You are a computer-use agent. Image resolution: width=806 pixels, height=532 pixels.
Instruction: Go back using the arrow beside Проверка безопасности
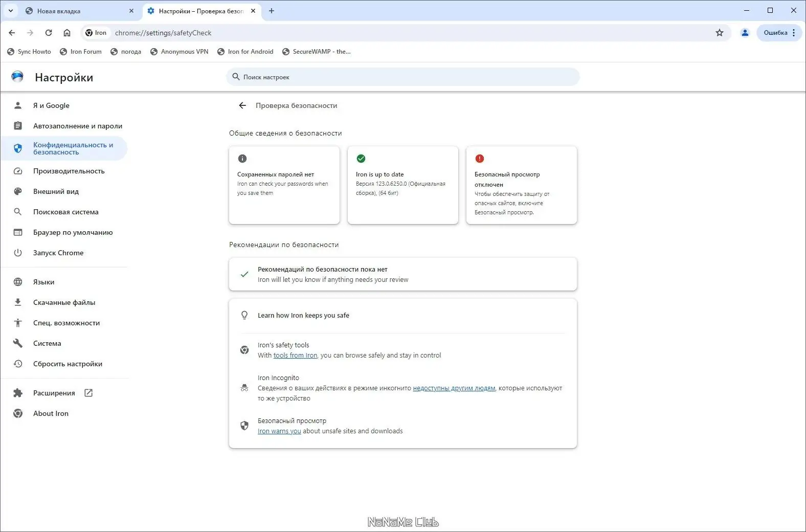[x=242, y=105]
